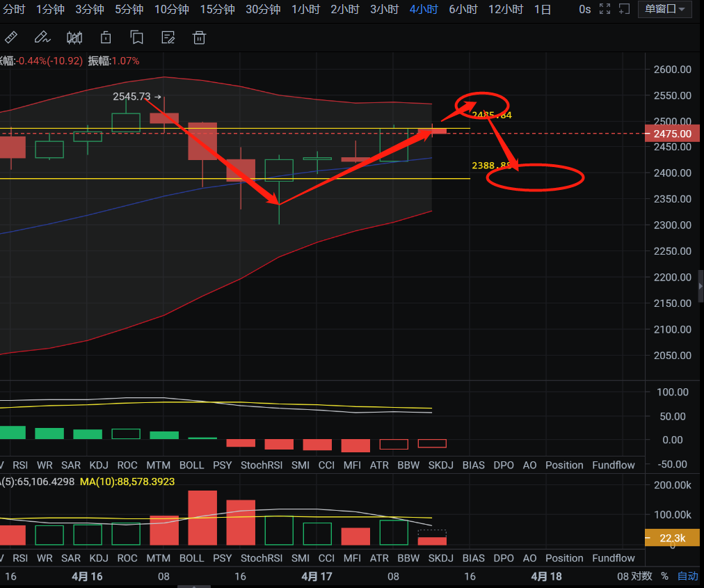Switch to the 30分钟 chart
Viewport: 704px width, 588px height.
tap(263, 10)
